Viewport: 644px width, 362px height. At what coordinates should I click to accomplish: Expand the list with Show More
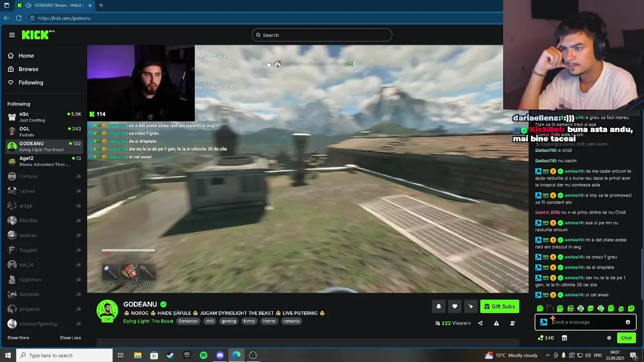pos(18,338)
